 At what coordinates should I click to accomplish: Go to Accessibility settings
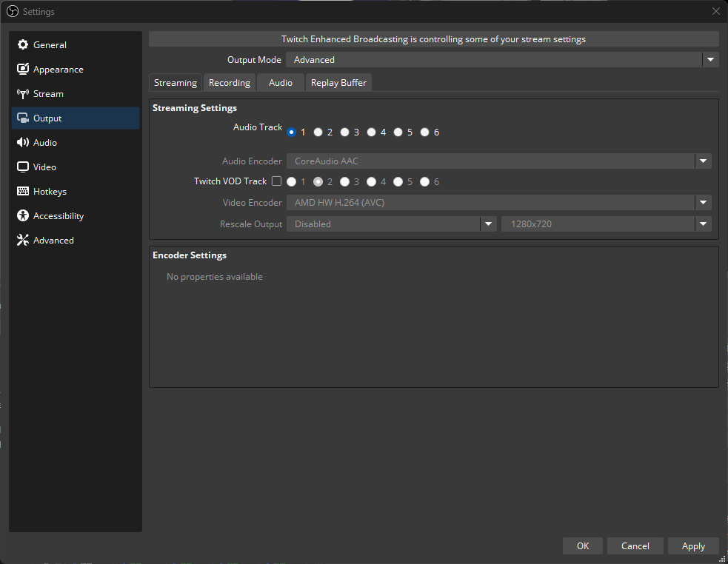pyautogui.click(x=76, y=216)
